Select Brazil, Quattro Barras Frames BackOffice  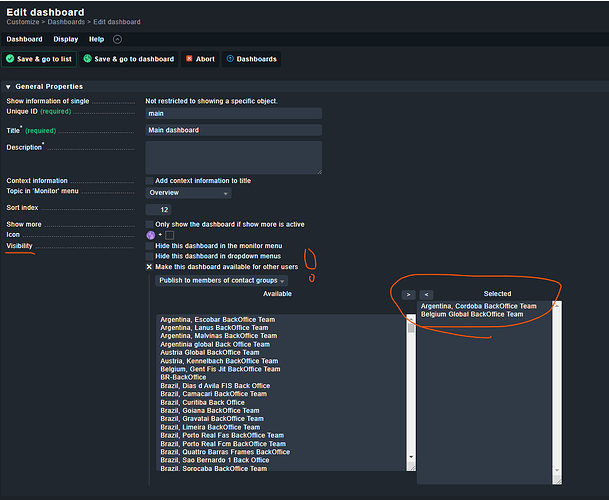225,452
